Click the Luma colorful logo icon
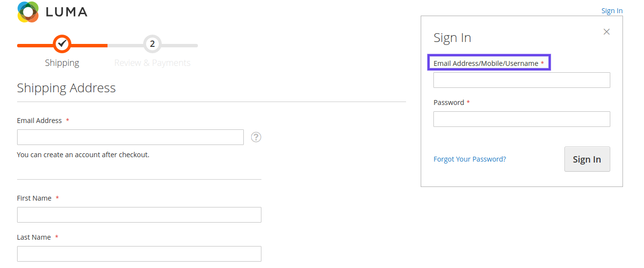 [x=28, y=12]
